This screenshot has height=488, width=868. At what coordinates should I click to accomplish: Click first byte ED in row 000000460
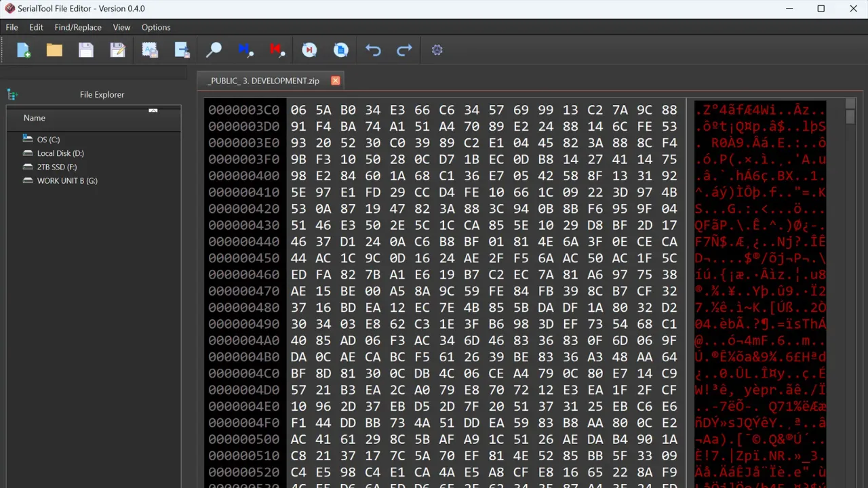(x=298, y=274)
